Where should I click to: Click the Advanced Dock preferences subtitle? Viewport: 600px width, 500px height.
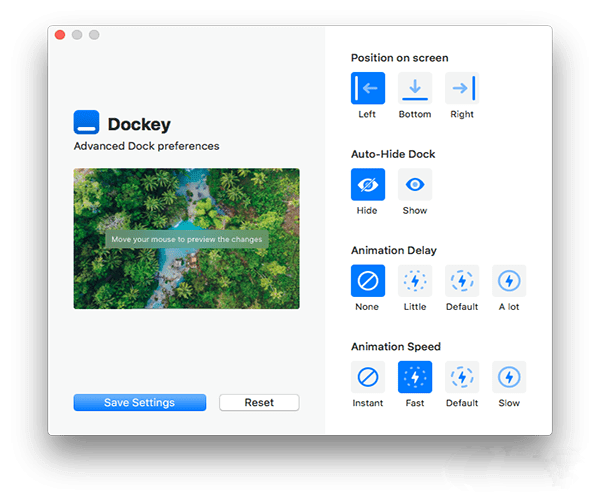146,146
